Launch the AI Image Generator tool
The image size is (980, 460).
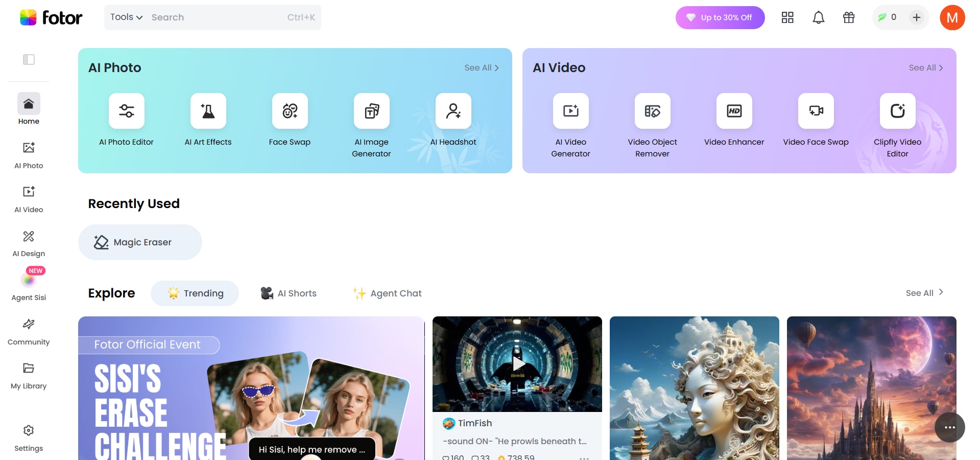coord(372,126)
